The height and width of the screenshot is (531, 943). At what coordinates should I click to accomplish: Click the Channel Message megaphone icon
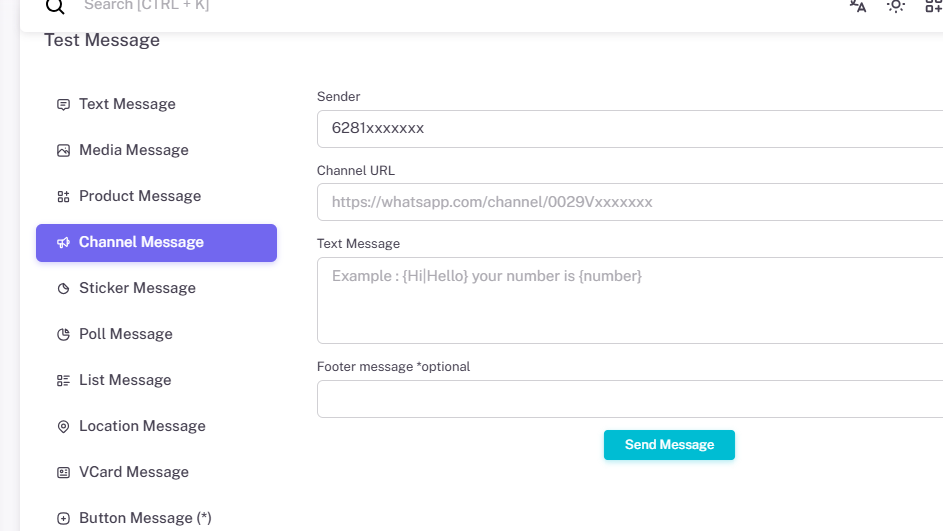(x=63, y=242)
